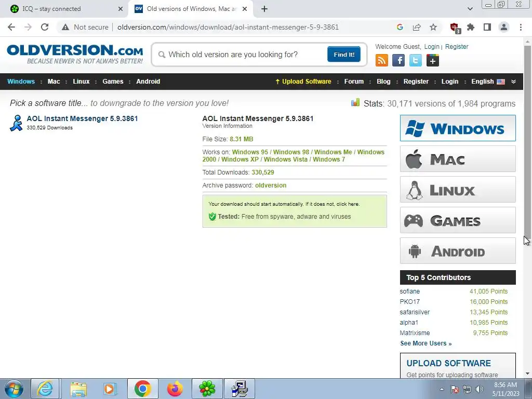The image size is (532, 399).
Task: Open Blog in the nav bar
Action: 383,82
